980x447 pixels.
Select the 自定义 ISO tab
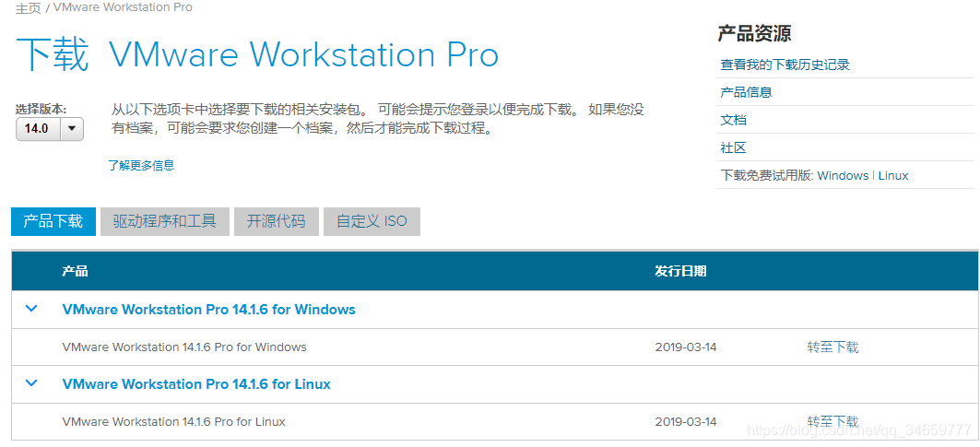(372, 221)
